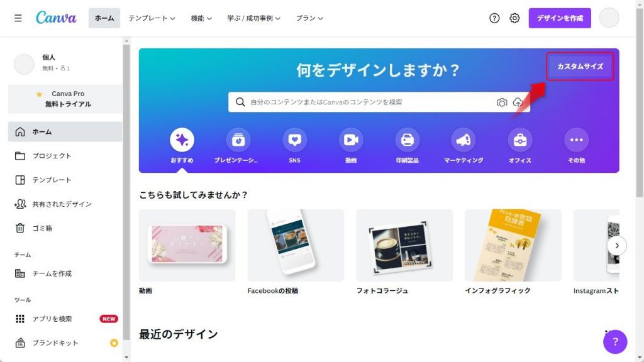
Task: Select the オフィス briefcase category icon
Action: 520,140
